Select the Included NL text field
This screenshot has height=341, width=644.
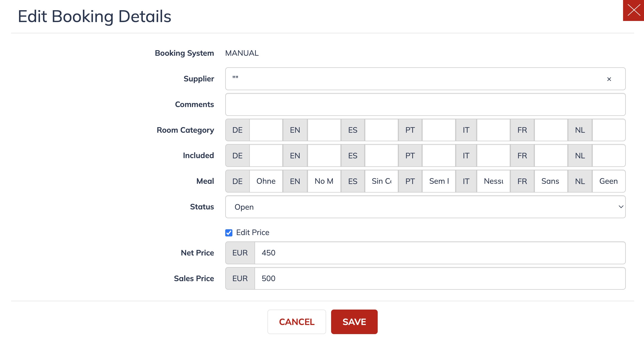[x=609, y=156]
